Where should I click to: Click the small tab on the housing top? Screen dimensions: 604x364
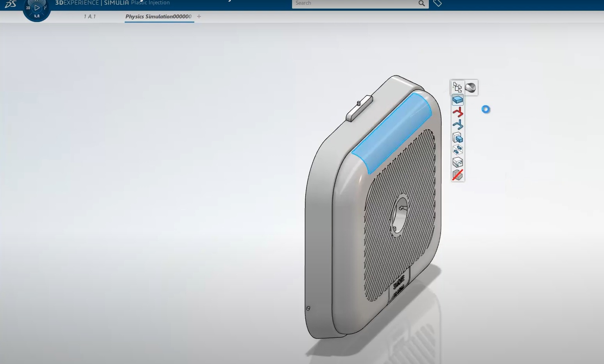coord(359,108)
